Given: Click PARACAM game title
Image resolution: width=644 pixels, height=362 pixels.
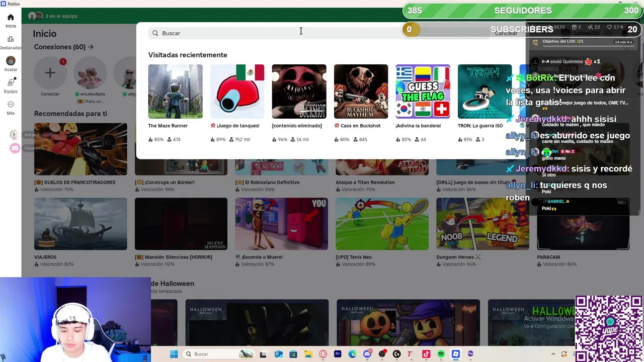Looking at the screenshot, I should point(548,257).
